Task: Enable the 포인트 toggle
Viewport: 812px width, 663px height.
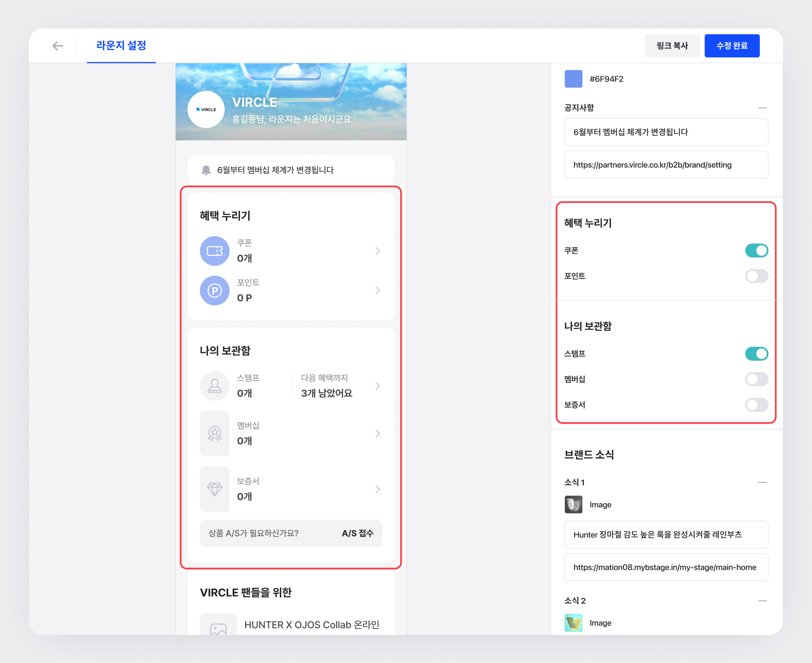Action: [x=756, y=276]
